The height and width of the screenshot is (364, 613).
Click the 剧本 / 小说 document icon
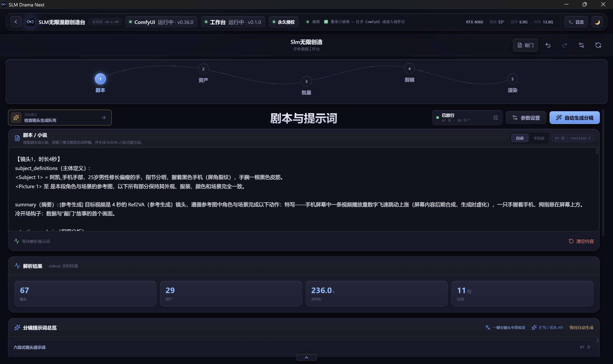17,138
